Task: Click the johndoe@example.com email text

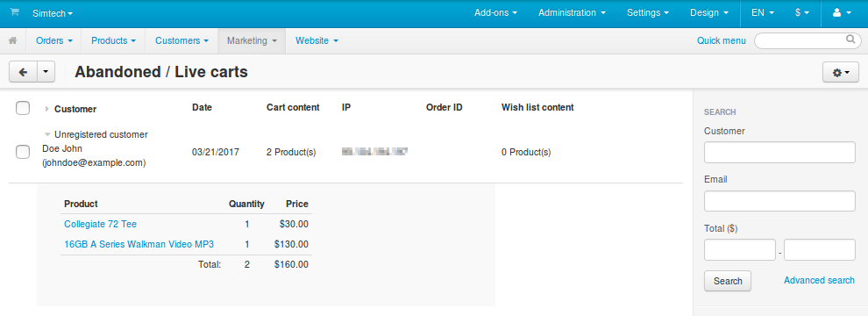Action: tap(94, 163)
